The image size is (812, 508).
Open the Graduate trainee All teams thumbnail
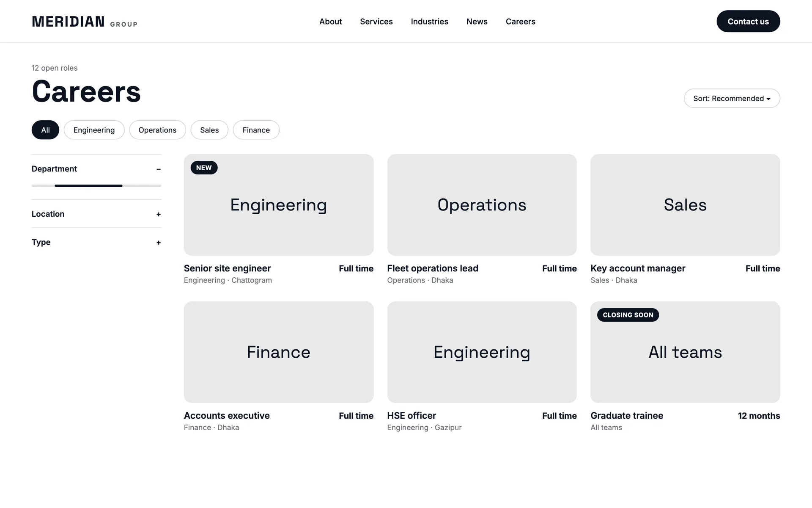(685, 352)
